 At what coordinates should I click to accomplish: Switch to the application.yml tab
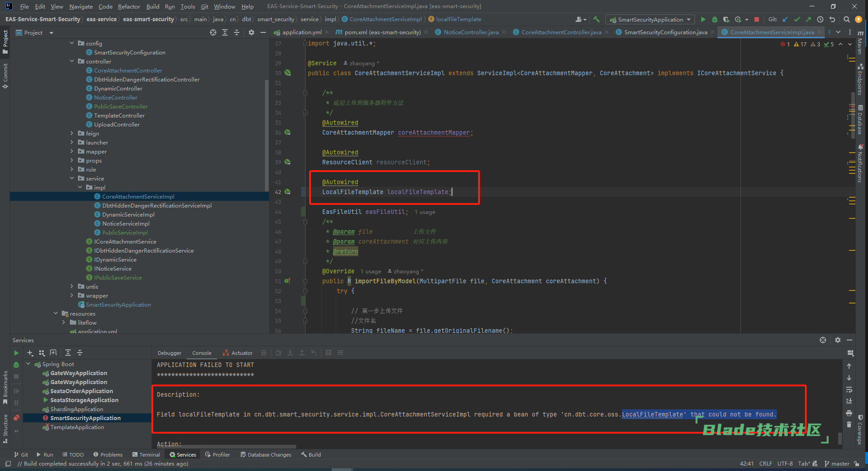tap(298, 32)
